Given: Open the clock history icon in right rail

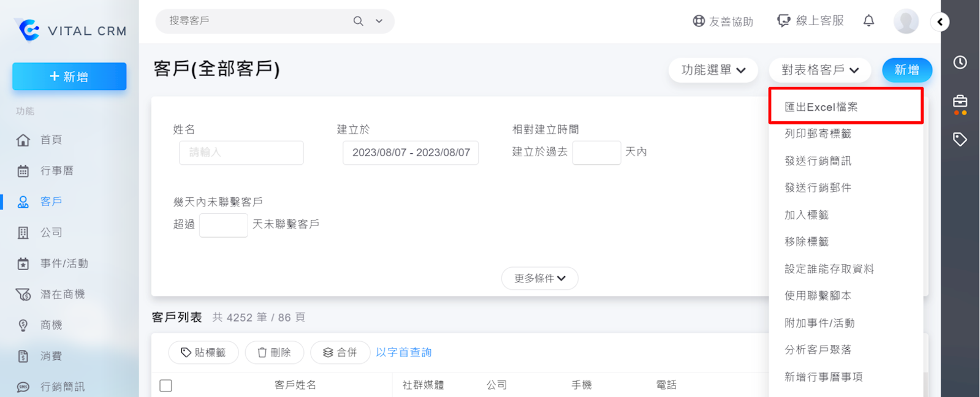Looking at the screenshot, I should pos(960,62).
